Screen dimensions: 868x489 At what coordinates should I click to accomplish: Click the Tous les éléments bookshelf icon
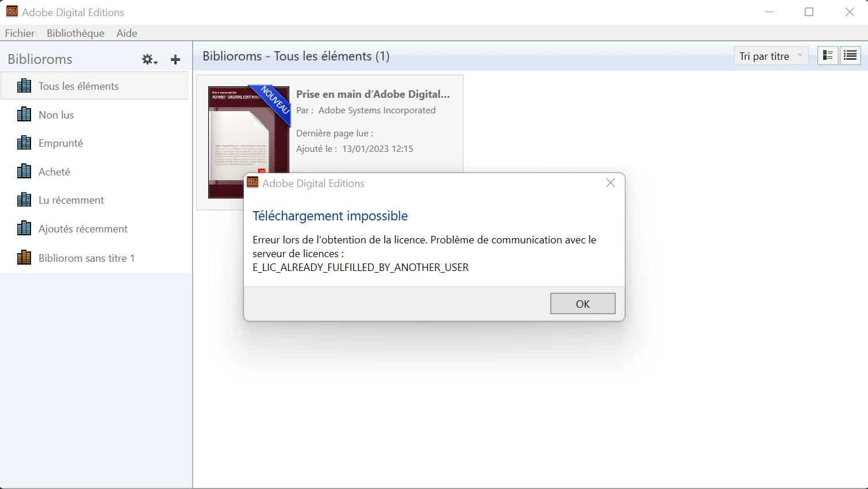click(x=24, y=86)
